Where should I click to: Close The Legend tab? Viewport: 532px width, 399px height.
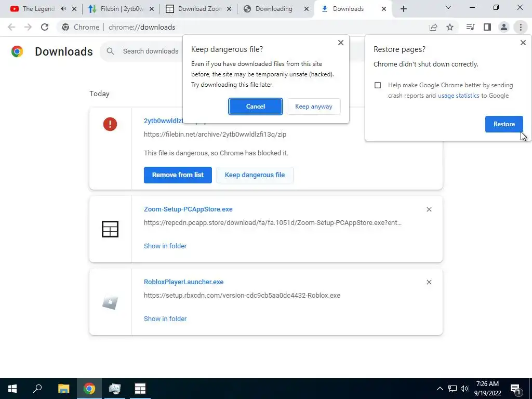point(74,9)
